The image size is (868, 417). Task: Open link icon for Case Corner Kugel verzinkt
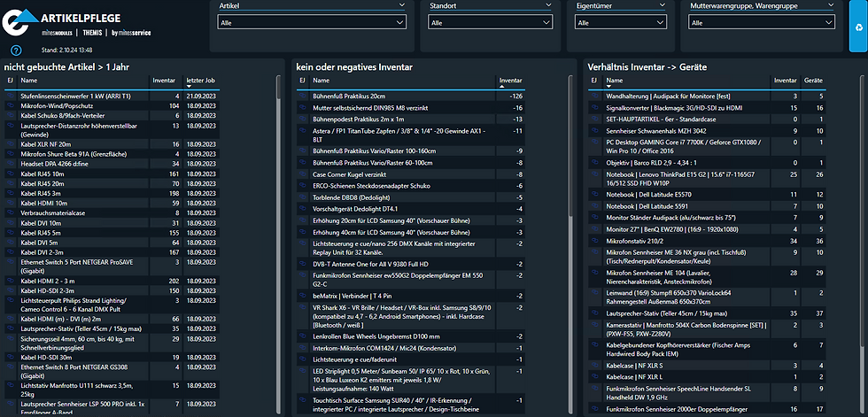(x=302, y=174)
